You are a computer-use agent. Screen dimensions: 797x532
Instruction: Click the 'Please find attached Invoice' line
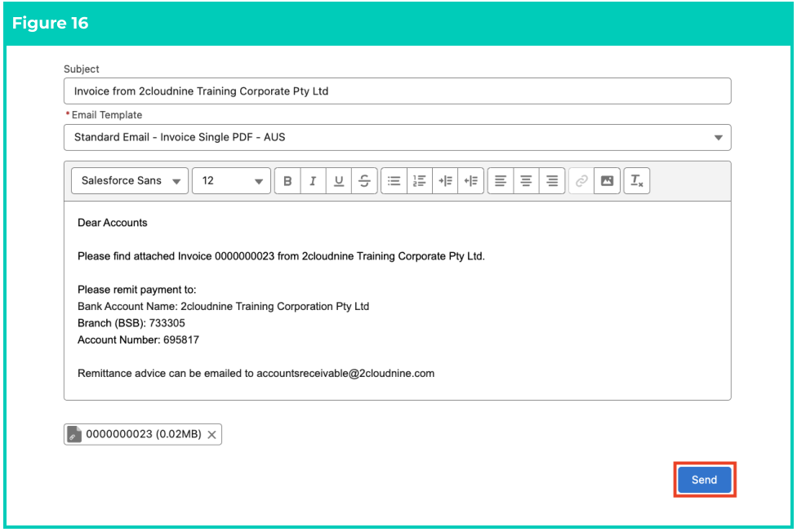[x=281, y=256]
